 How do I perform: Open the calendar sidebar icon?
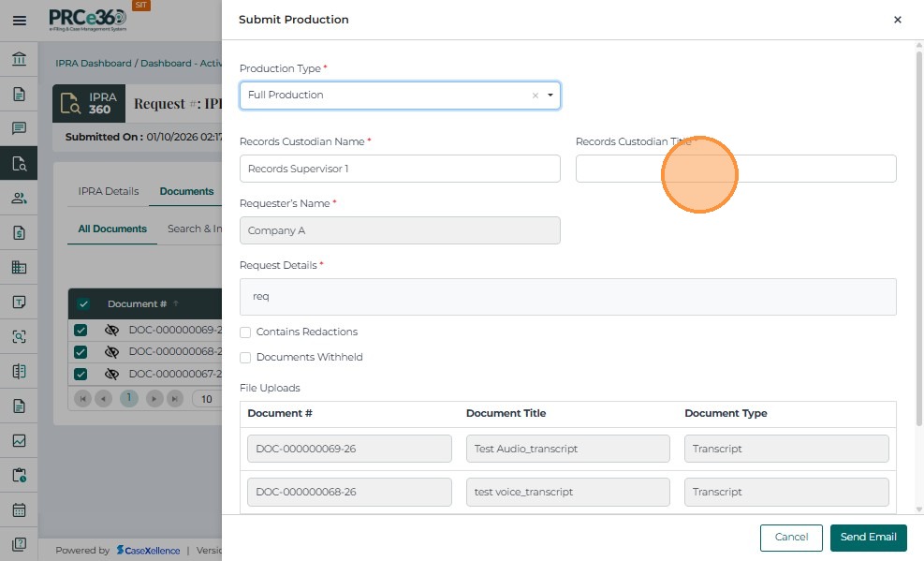pyautogui.click(x=19, y=510)
